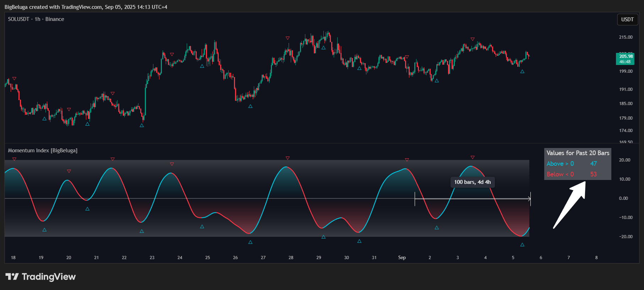Click the 20.00 indicator scale label
The width and height of the screenshot is (644, 290).
pyautogui.click(x=625, y=160)
